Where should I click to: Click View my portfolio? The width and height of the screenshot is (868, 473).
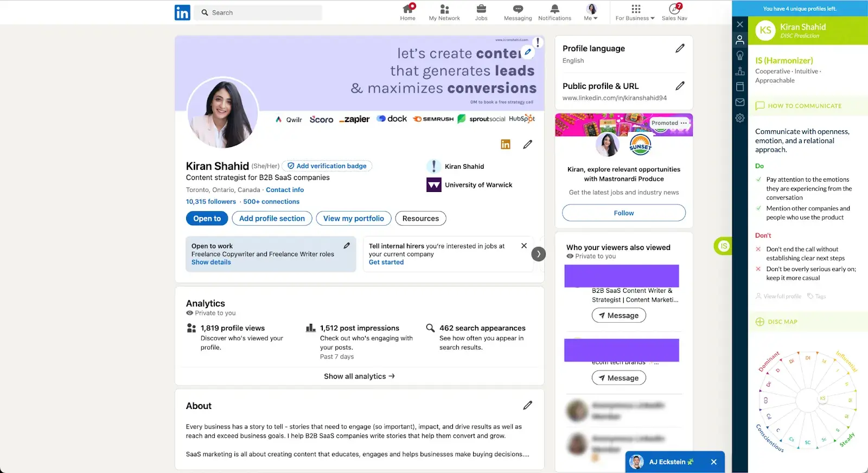(354, 219)
